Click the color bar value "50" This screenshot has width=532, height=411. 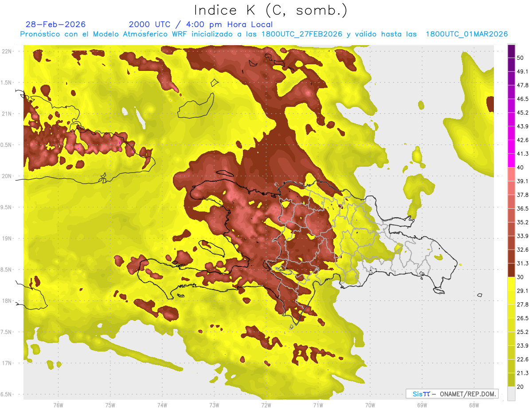tap(520, 58)
